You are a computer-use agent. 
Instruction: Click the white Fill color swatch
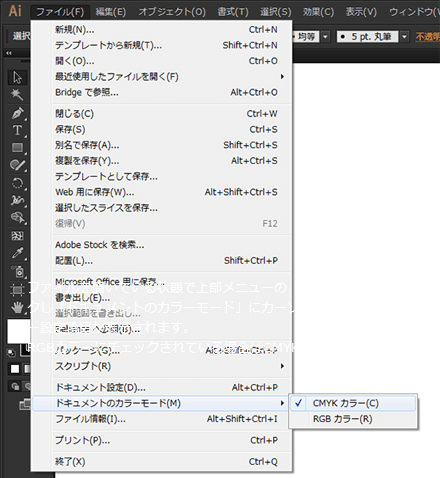[19, 331]
